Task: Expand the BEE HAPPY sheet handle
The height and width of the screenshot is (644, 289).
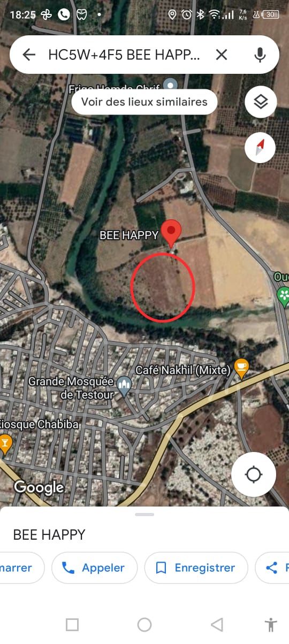Action: (144, 515)
